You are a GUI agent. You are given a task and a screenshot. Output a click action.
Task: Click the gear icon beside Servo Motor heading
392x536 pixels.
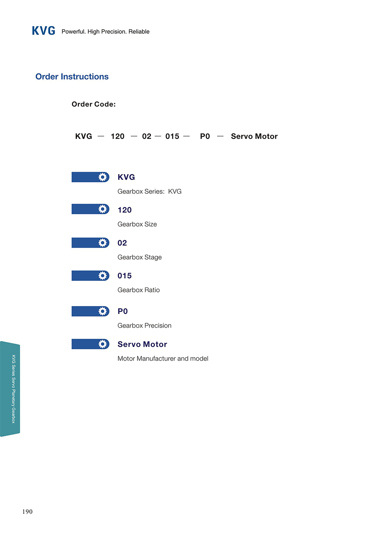(102, 344)
